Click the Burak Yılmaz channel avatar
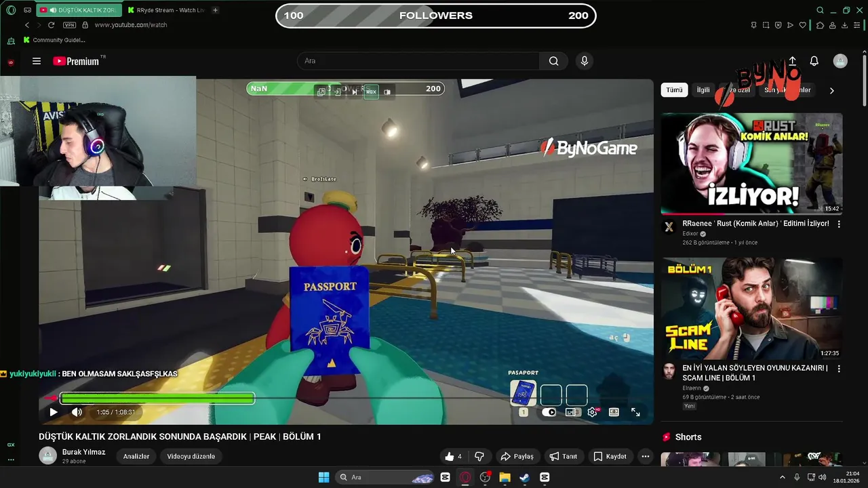 click(47, 455)
